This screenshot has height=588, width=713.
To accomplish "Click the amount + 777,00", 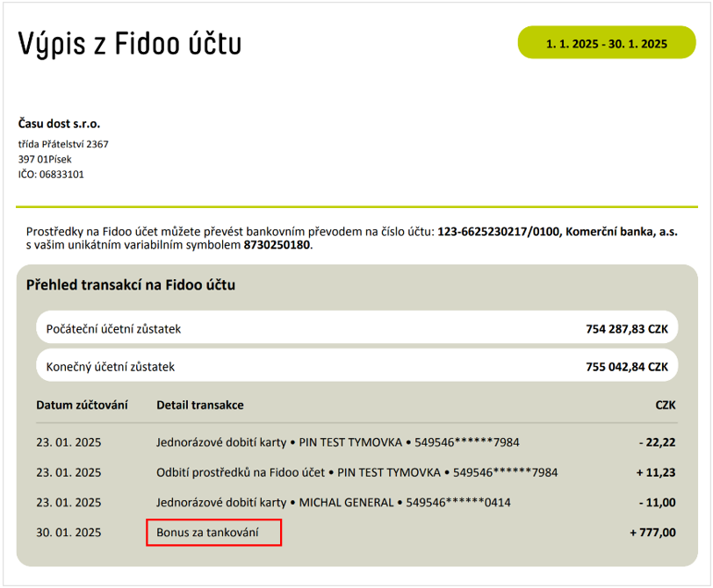I will pos(653,533).
